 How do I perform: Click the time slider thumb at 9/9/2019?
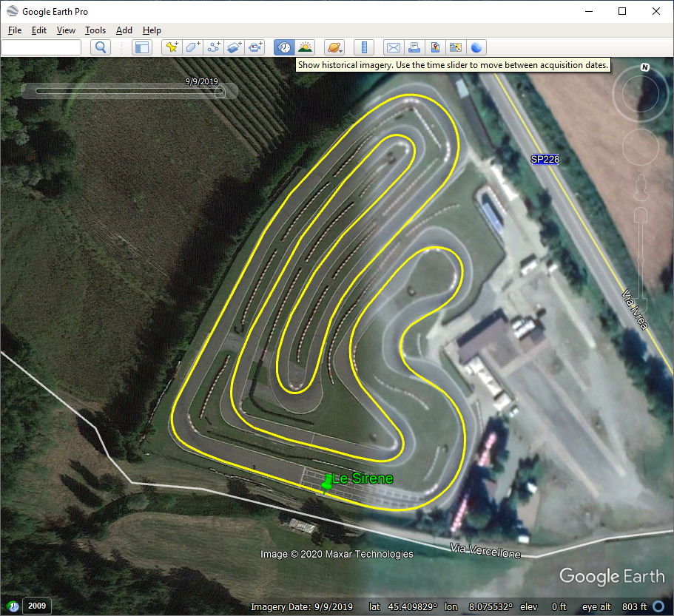220,91
